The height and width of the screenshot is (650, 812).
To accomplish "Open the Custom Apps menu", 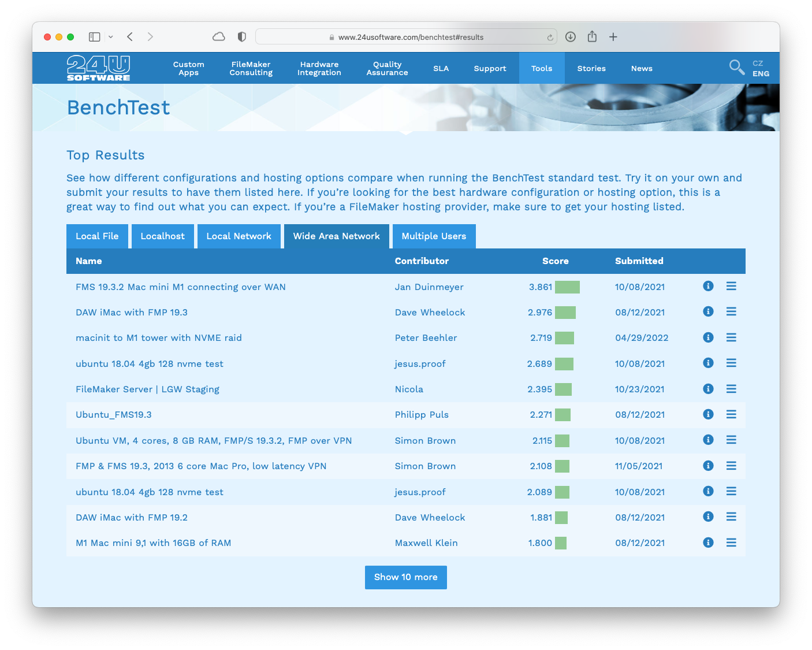I will (189, 68).
